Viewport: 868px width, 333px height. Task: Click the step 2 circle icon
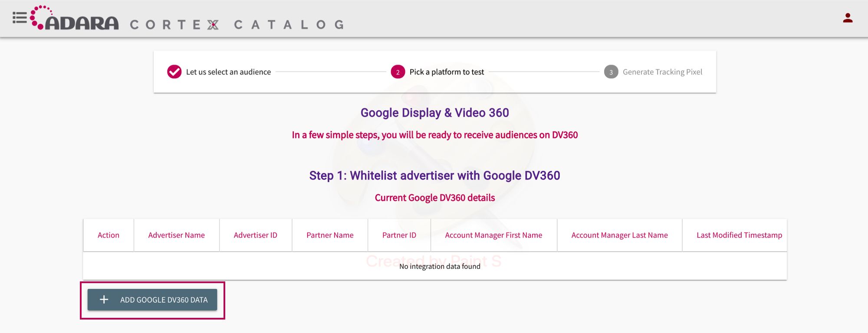[398, 72]
